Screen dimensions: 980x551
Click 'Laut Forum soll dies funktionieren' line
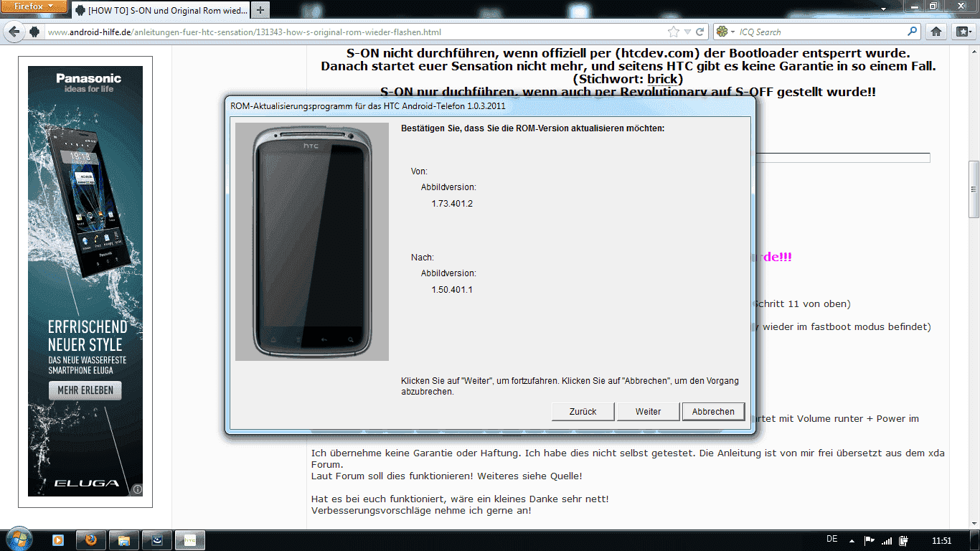pos(446,476)
